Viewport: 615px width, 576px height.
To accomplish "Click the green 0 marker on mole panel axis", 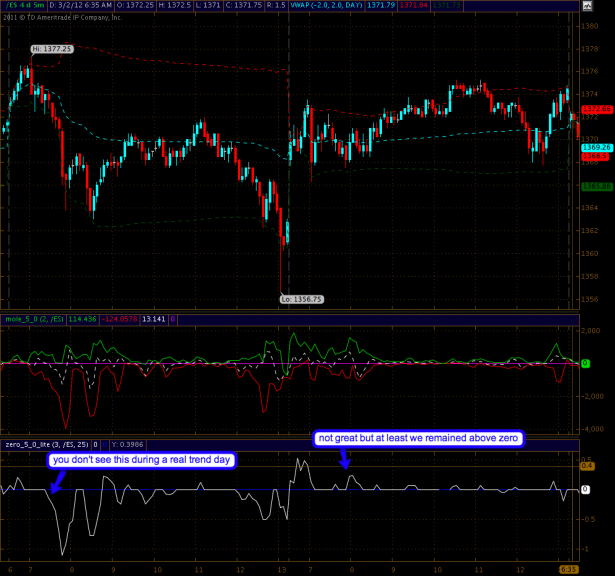I will point(585,362).
